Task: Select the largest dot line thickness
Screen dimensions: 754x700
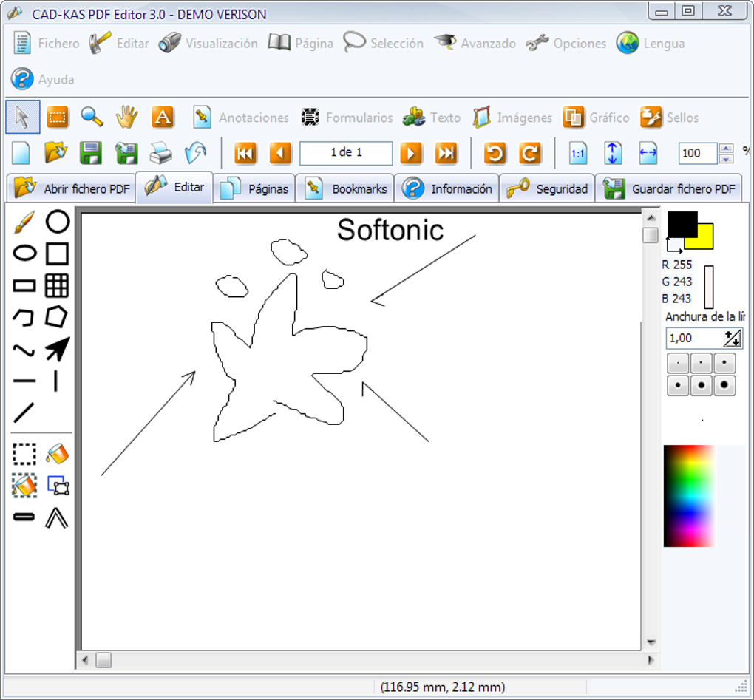Action: click(724, 385)
